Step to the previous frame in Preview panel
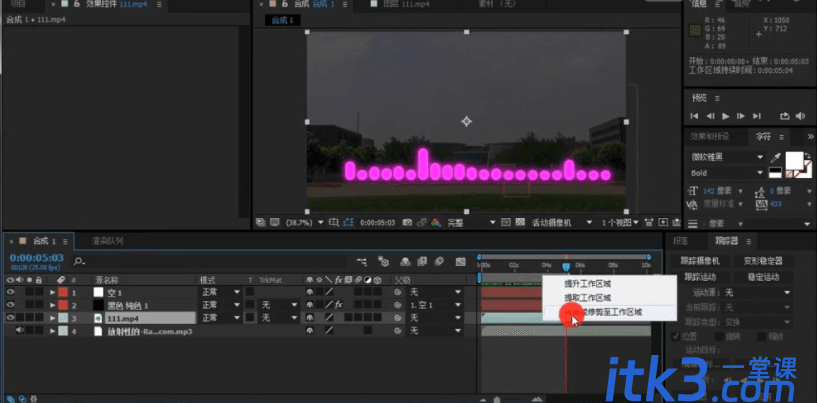 click(710, 116)
